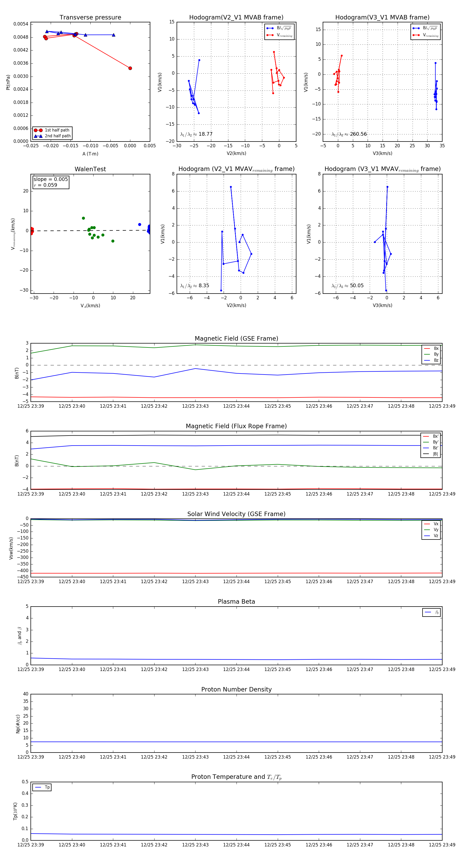Click the 'Hodogram (V3_V1 MVAV remaining frame)' title
This screenshot has height=868, width=473.
pyautogui.click(x=382, y=169)
